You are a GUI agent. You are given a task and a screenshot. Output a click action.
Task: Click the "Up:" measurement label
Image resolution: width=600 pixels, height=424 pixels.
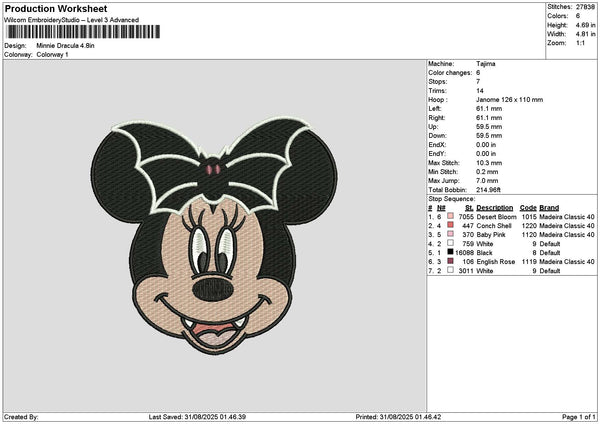433,127
